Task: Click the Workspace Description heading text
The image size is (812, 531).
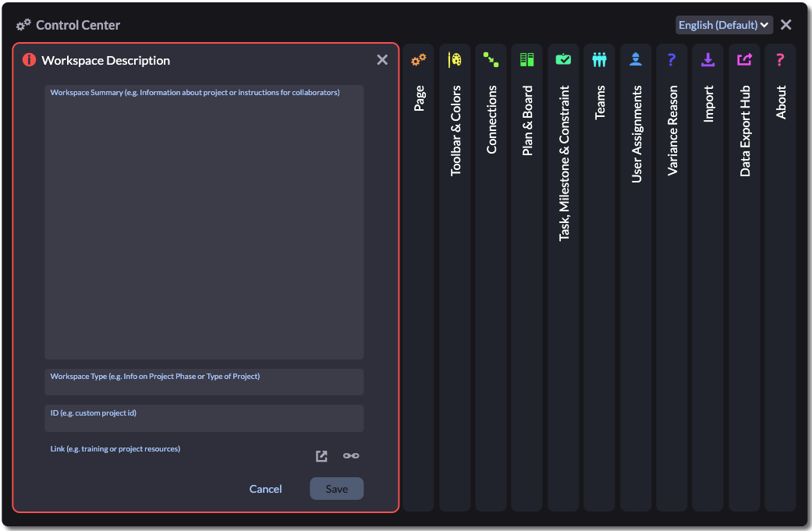Action: (105, 61)
